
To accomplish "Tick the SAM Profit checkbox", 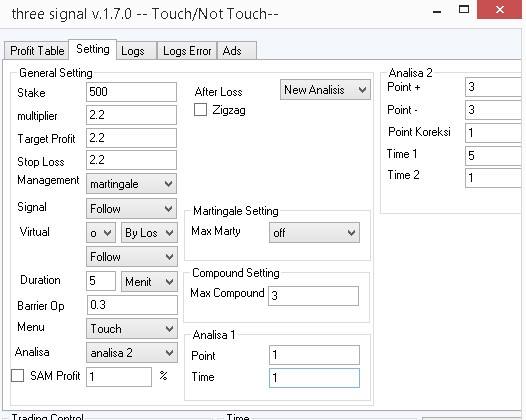I will click(x=17, y=375).
